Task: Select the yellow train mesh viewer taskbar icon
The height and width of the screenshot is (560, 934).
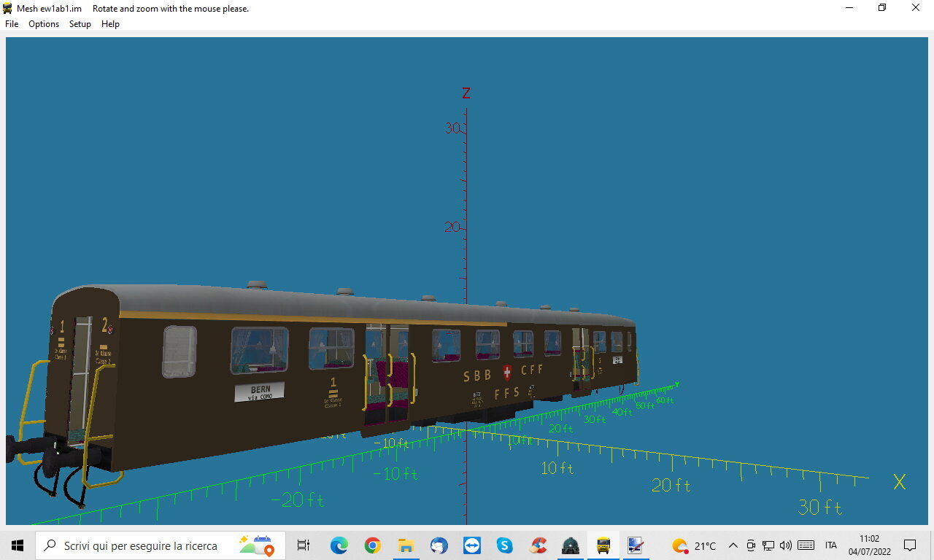Action: [x=603, y=545]
